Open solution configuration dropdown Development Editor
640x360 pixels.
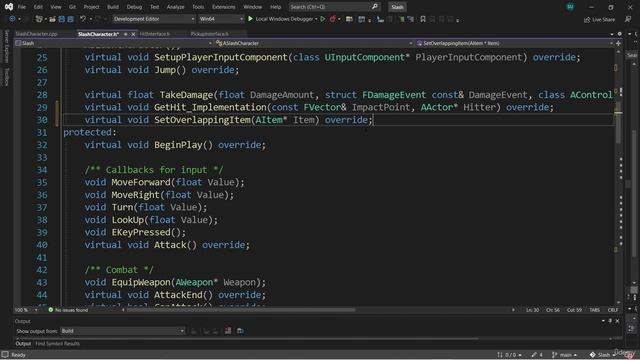153,19
